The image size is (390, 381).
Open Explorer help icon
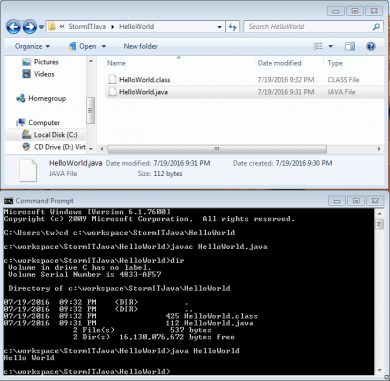(x=371, y=46)
